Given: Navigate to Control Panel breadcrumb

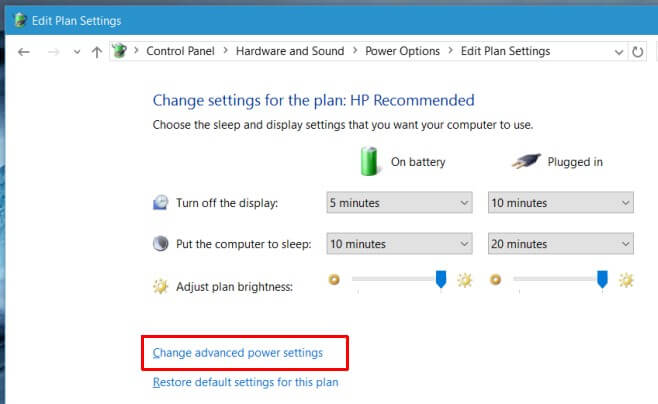Looking at the screenshot, I should point(180,51).
